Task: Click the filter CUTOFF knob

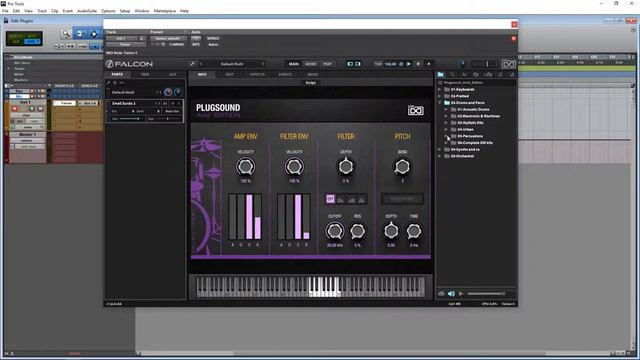Action: point(334,231)
